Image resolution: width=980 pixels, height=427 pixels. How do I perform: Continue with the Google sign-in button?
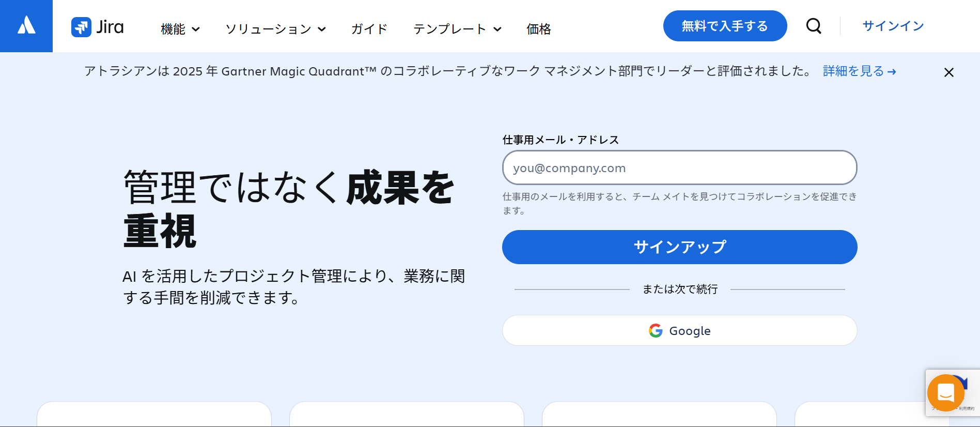[679, 330]
